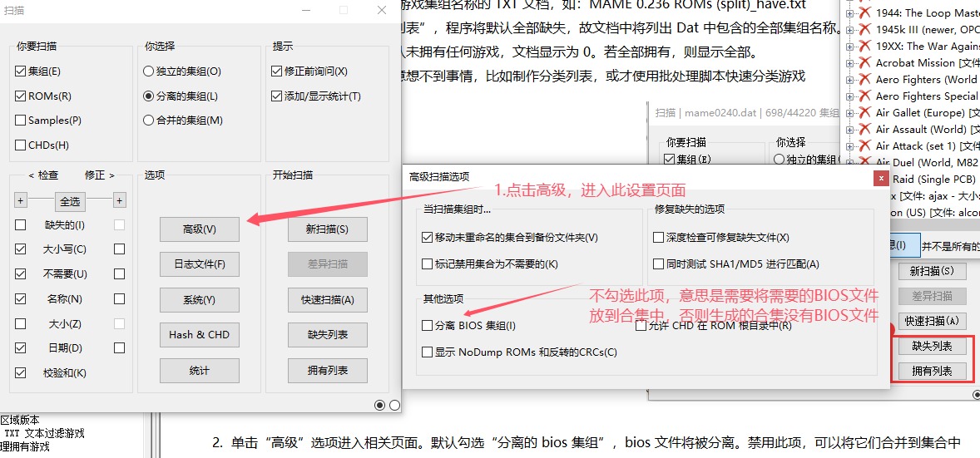Toggle the ROMs(R) checkbox
The image size is (980, 458).
pos(21,96)
